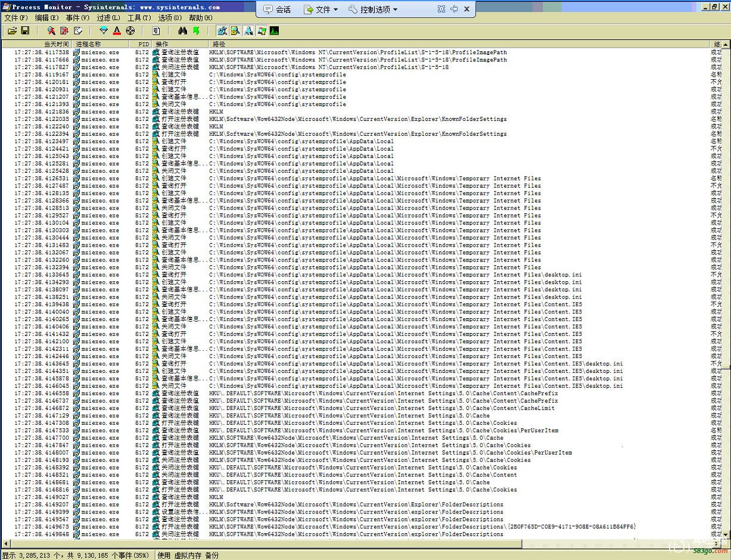Toggle Show Profiling Events icon
The height and width of the screenshot is (560, 731).
pyautogui.click(x=274, y=31)
